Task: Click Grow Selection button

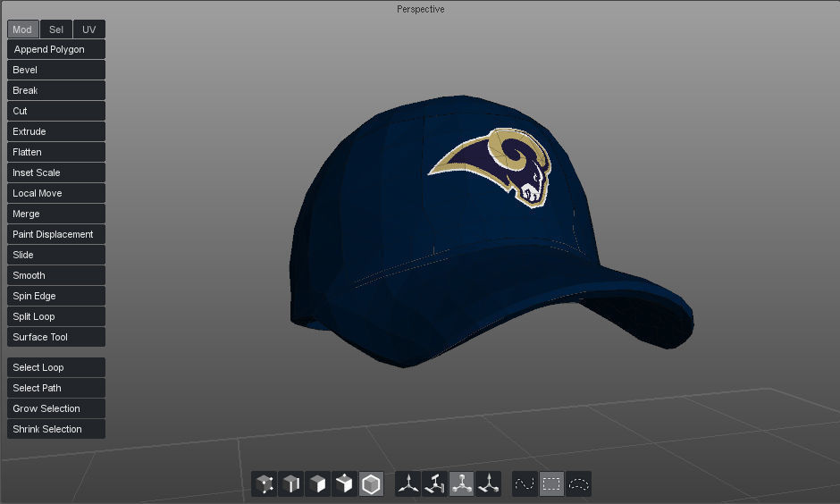Action: coord(56,408)
